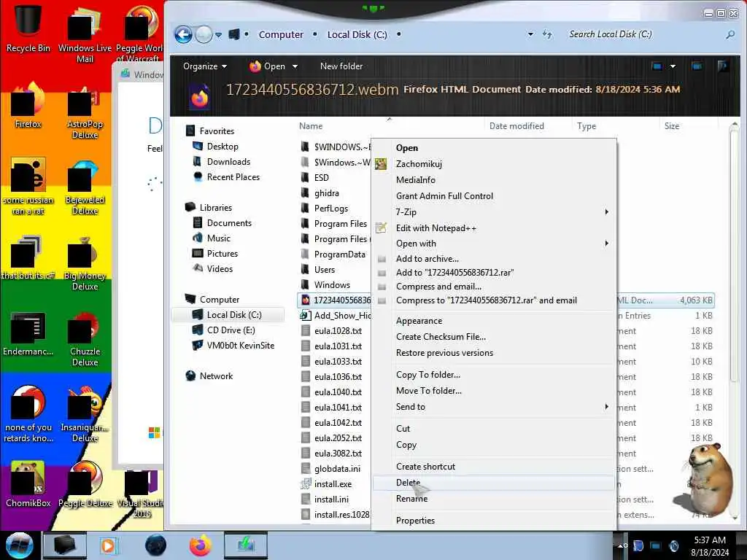Expand the Open with submenu

(x=494, y=244)
